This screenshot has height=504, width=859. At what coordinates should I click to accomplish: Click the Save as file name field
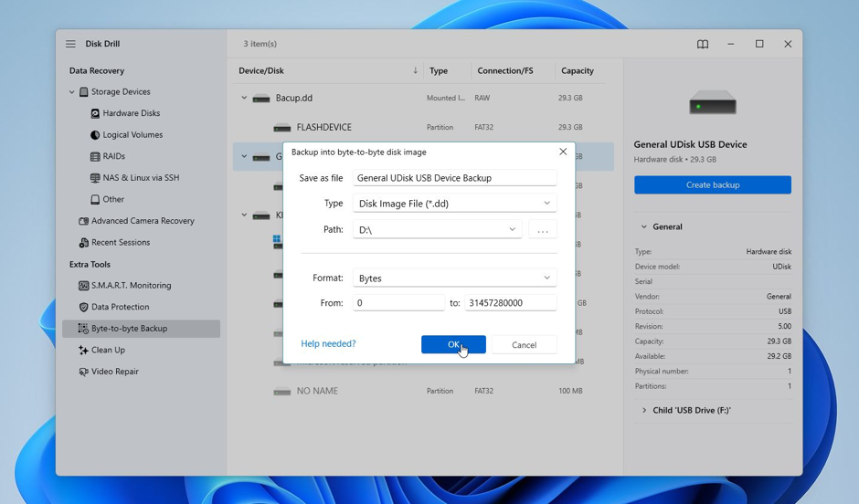coord(455,178)
